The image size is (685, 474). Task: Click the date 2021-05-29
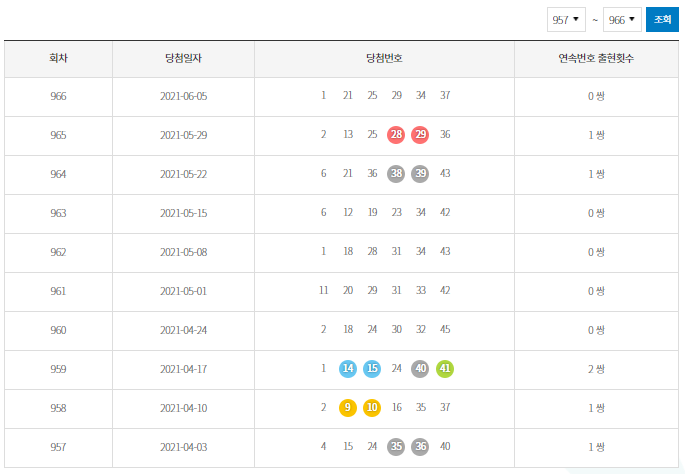coord(183,135)
